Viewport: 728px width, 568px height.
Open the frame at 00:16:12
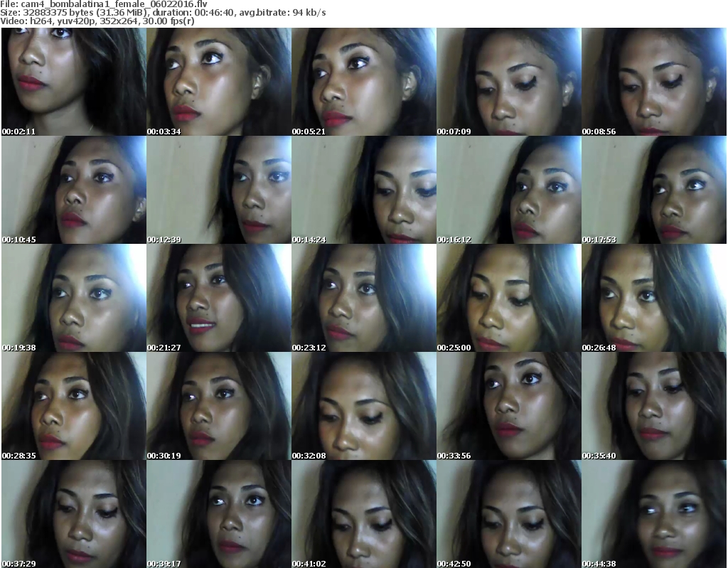click(x=509, y=190)
